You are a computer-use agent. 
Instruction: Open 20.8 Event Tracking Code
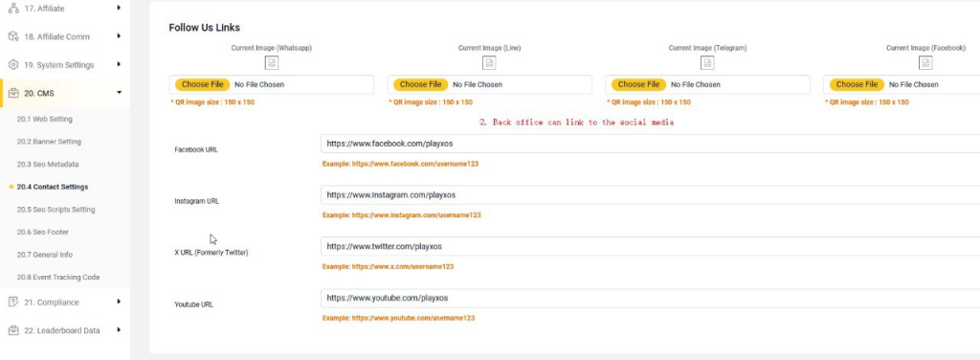[x=58, y=277]
